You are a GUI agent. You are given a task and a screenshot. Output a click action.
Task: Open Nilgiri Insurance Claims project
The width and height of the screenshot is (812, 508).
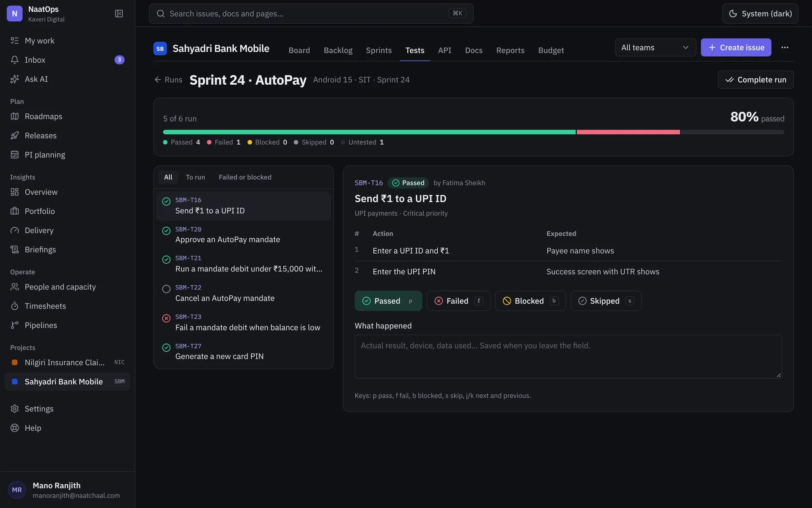67,362
